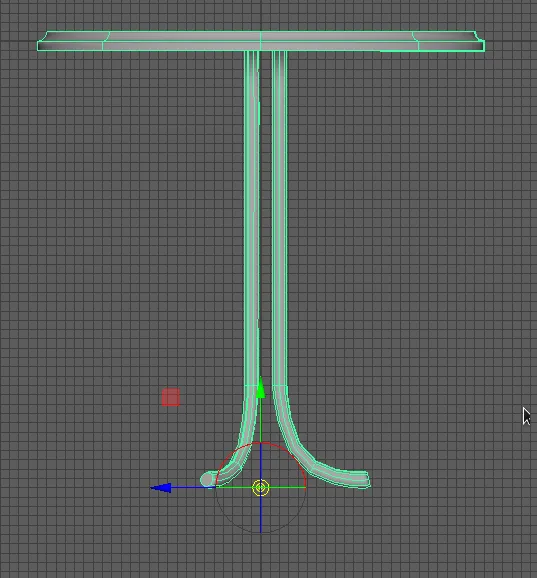This screenshot has width=537, height=578.
Task: Select the left vertical leg column
Action: coord(251,217)
